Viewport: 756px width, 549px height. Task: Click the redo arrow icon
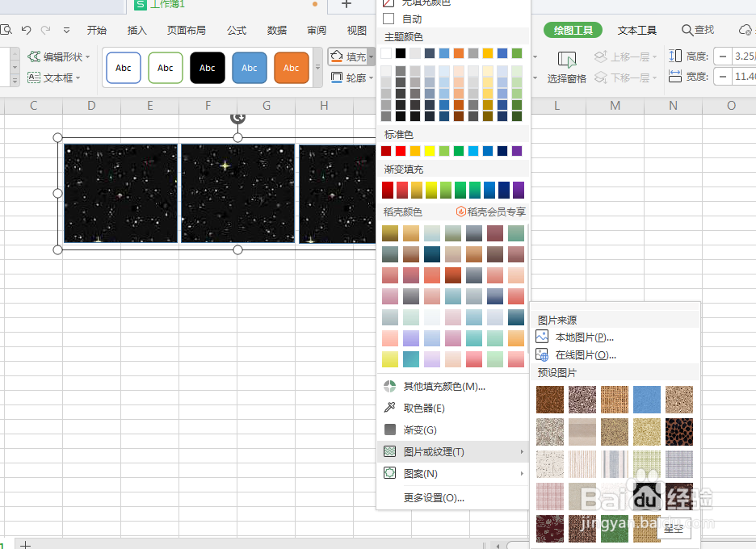pyautogui.click(x=46, y=31)
